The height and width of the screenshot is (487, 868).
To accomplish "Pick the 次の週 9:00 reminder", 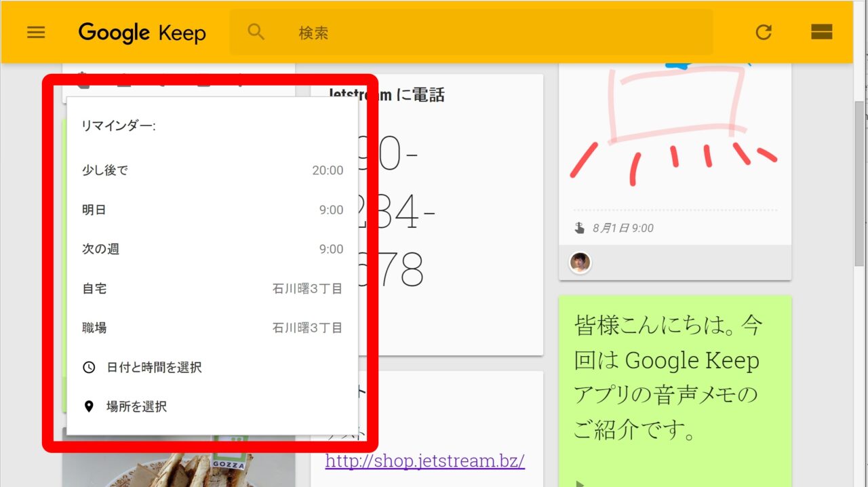I will [x=212, y=250].
